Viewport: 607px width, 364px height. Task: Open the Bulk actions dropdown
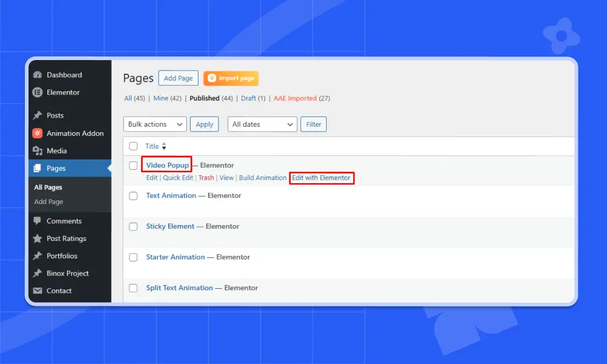coord(155,124)
